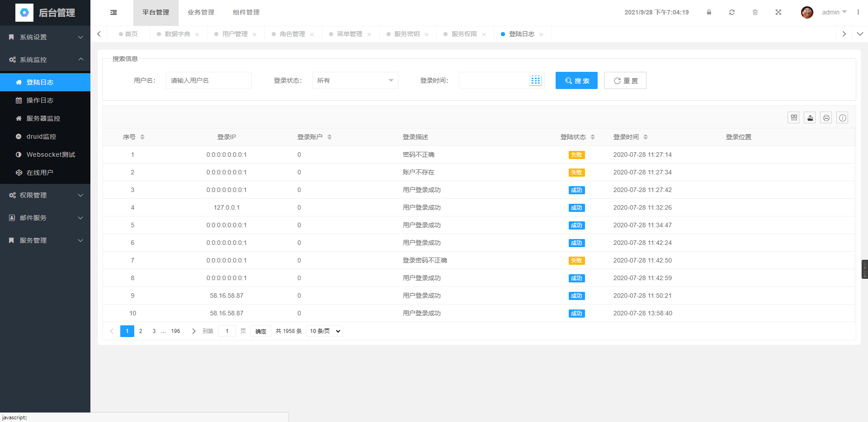
Task: Open the 登录状态 dropdown showing 所有
Action: pyautogui.click(x=355, y=80)
